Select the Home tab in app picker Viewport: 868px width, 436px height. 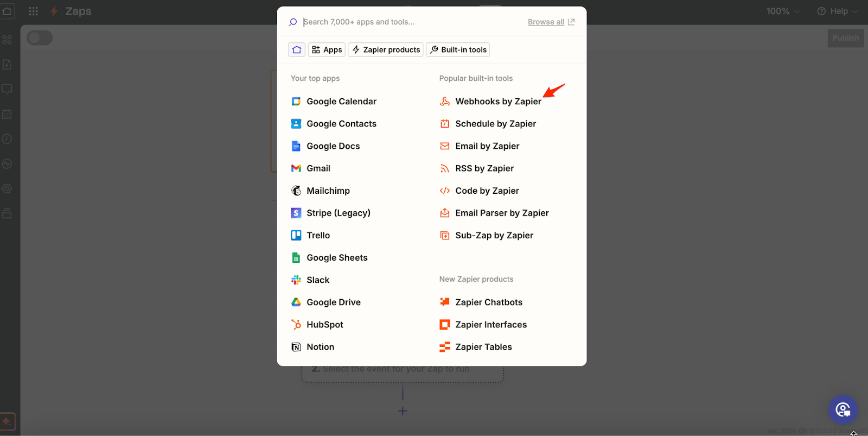pos(297,49)
